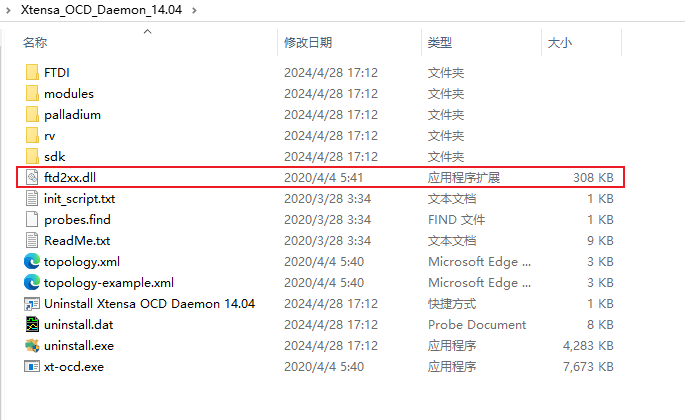Select the topology-example.xml file name

click(109, 283)
